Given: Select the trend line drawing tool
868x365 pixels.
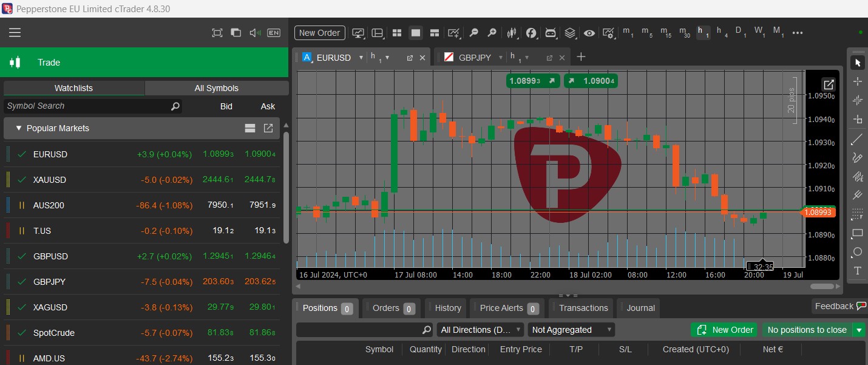Looking at the screenshot, I should 858,140.
